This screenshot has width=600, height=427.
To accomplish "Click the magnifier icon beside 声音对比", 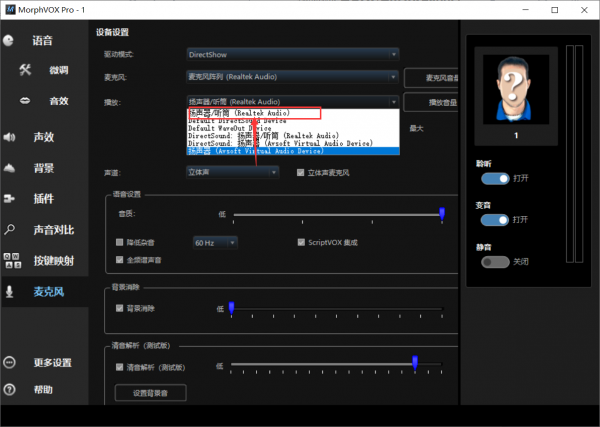I will pyautogui.click(x=9, y=230).
